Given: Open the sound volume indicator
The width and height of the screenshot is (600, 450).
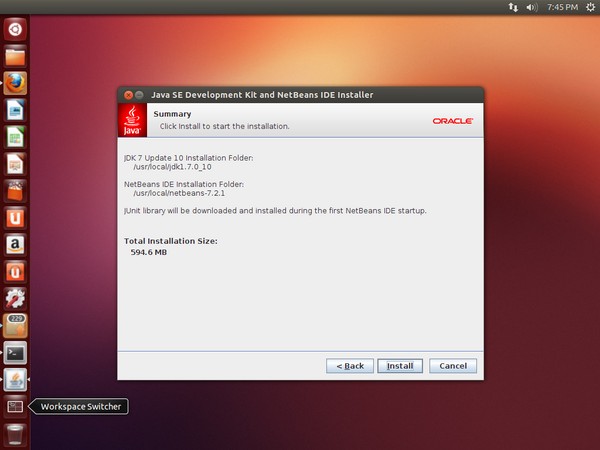Looking at the screenshot, I should click(x=532, y=7).
